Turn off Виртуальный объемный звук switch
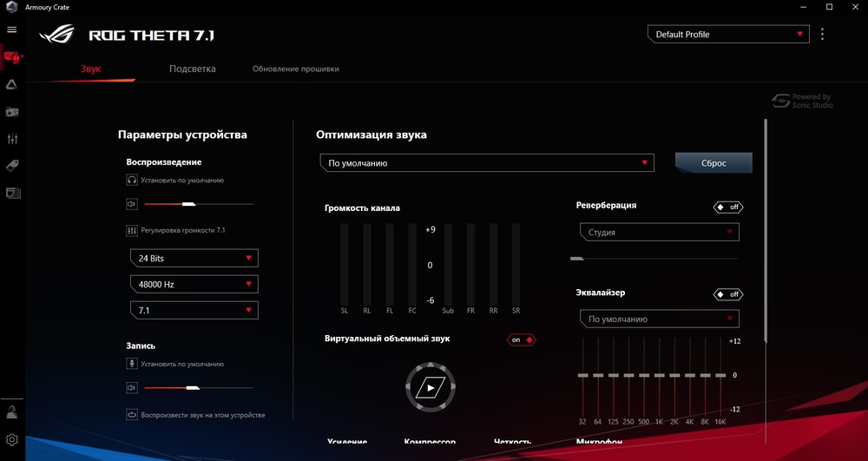Image resolution: width=868 pixels, height=461 pixels. point(522,339)
